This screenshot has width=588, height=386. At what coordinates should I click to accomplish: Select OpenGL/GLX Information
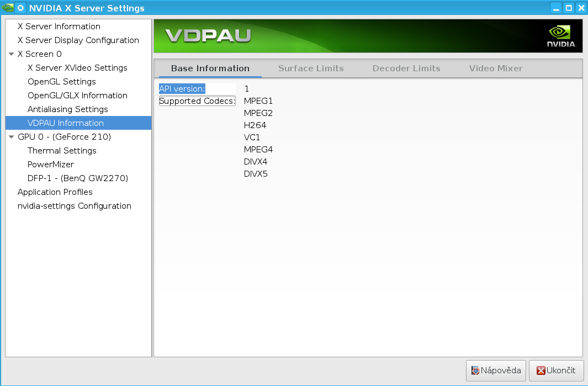(77, 96)
